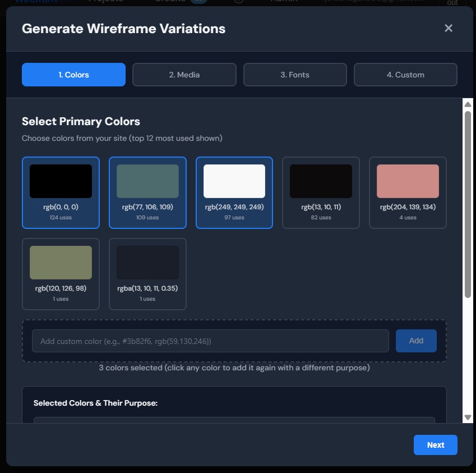Screen dimensions: 476x473
Task: Select the rgb(120, 126, 98) color swatch
Action: (61, 274)
